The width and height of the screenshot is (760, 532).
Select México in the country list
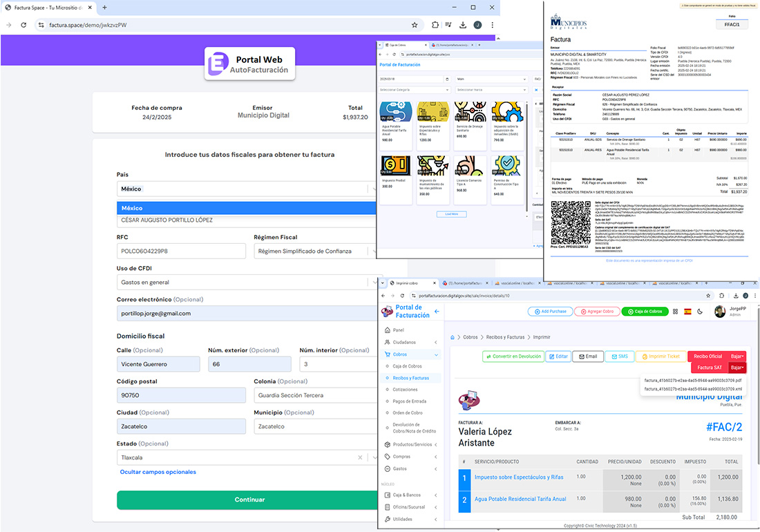(x=249, y=208)
